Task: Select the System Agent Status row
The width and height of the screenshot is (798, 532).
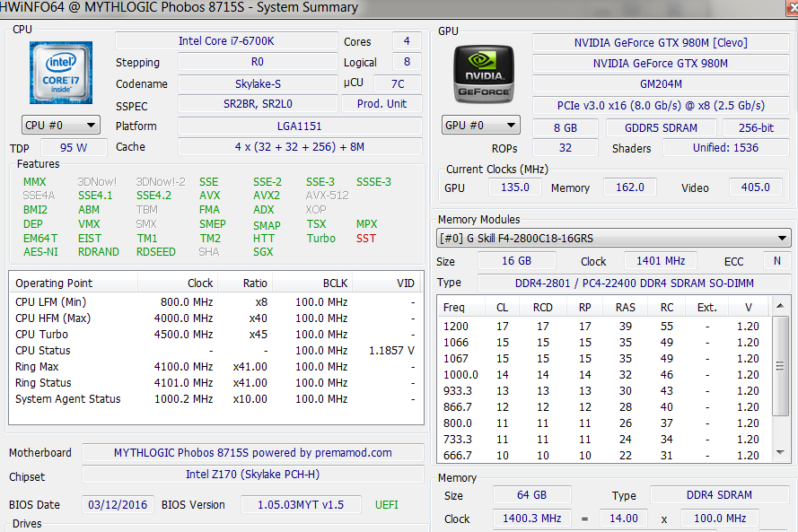Action: [x=215, y=399]
